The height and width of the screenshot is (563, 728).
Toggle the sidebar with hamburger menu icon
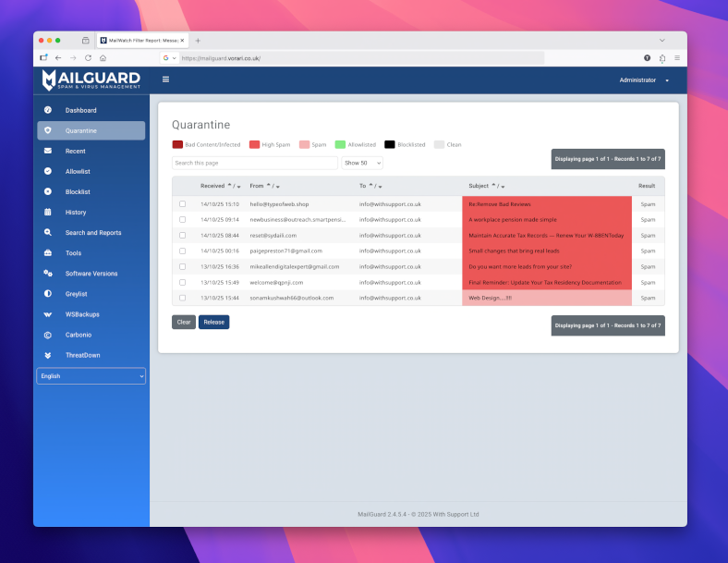[165, 80]
